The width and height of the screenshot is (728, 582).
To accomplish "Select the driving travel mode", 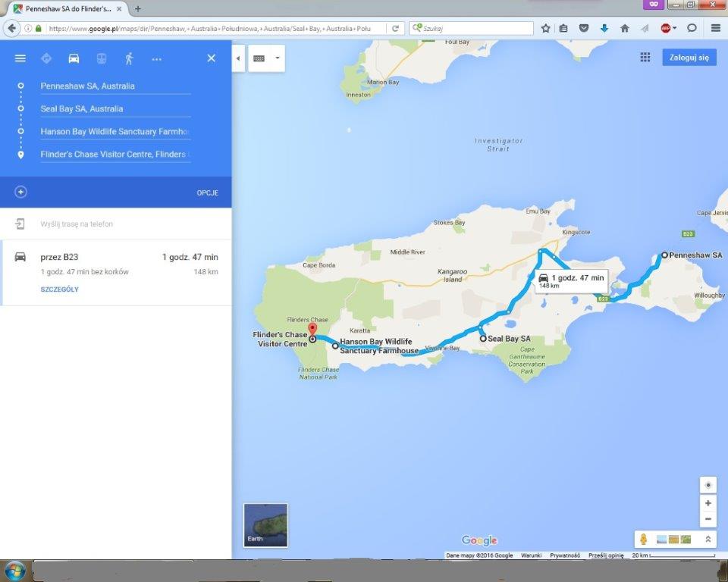I will [74, 58].
